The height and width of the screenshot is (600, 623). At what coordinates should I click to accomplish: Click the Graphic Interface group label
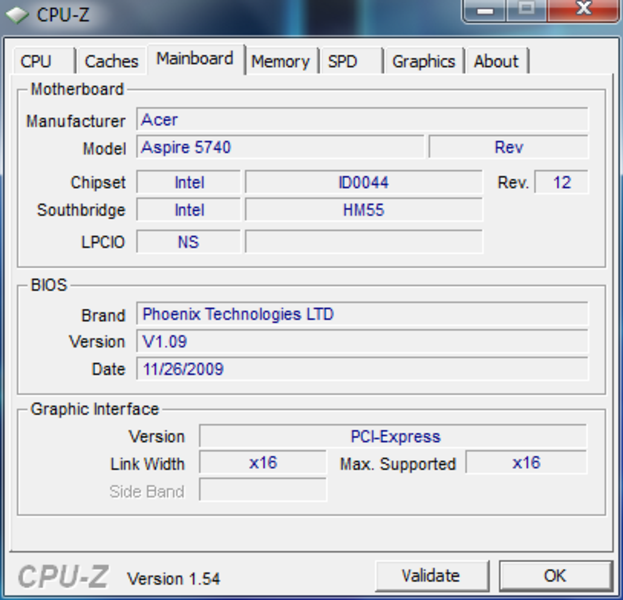[x=95, y=409]
